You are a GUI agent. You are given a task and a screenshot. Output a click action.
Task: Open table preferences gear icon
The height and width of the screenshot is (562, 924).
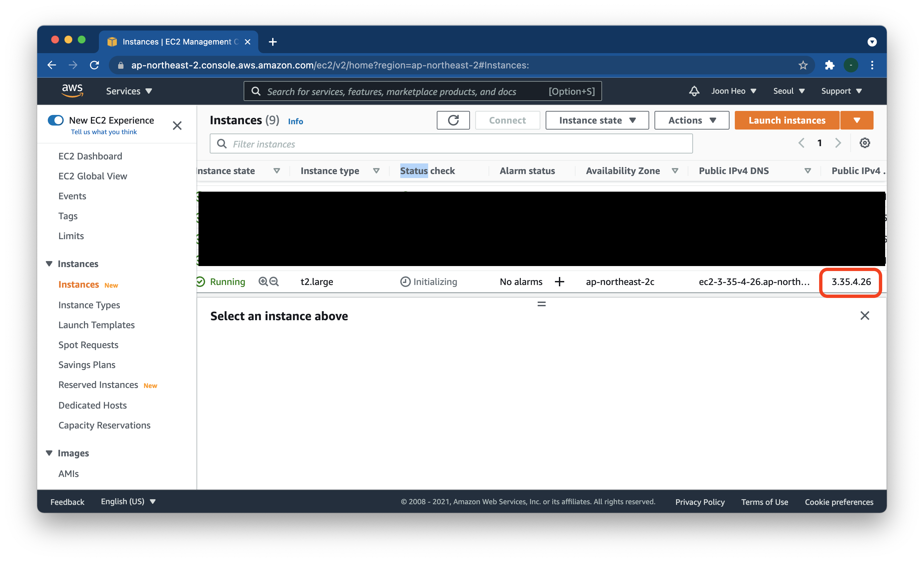(x=864, y=143)
